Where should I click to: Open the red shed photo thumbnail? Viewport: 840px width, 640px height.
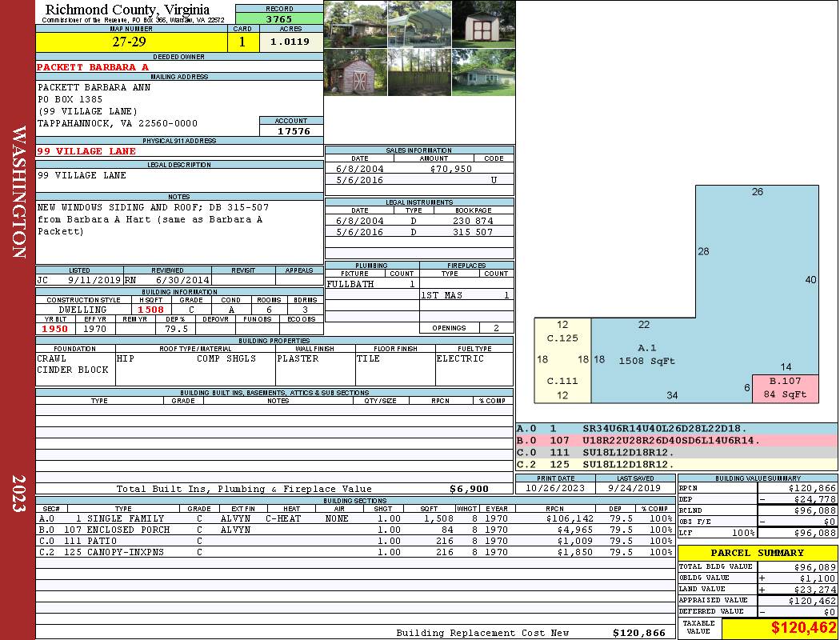click(355, 72)
